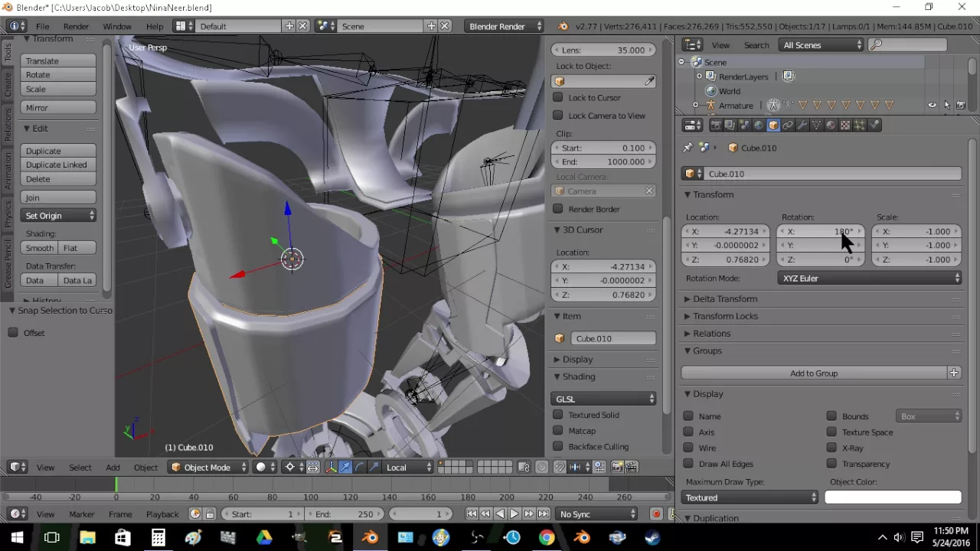Enable Lock Camera to View checkbox
The image size is (980, 551).
(x=558, y=116)
